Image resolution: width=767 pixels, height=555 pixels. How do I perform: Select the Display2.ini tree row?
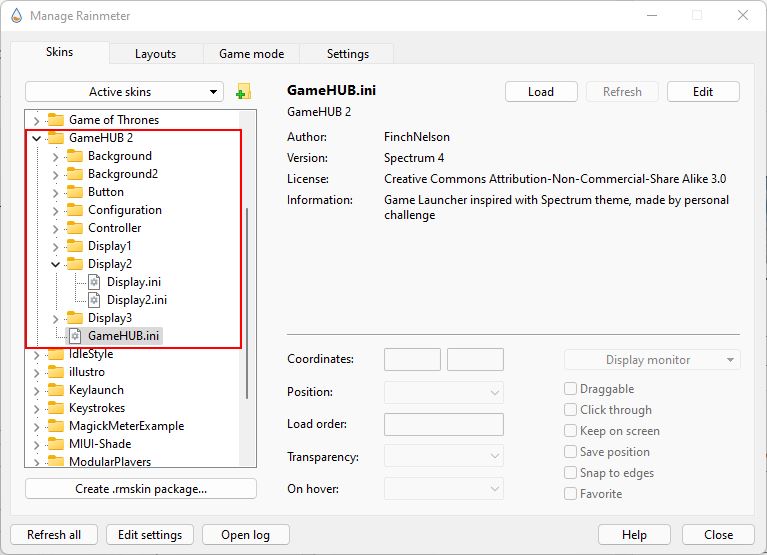[x=137, y=300]
